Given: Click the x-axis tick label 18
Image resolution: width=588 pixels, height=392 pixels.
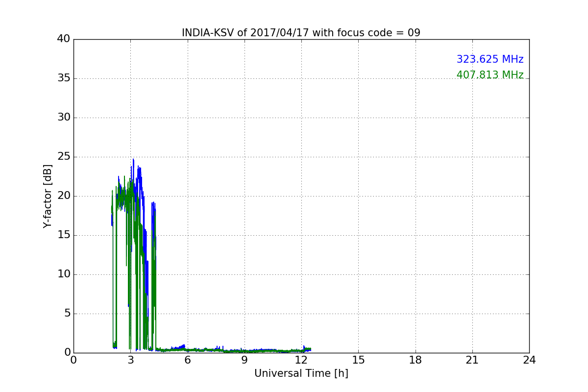Looking at the screenshot, I should click(416, 360).
